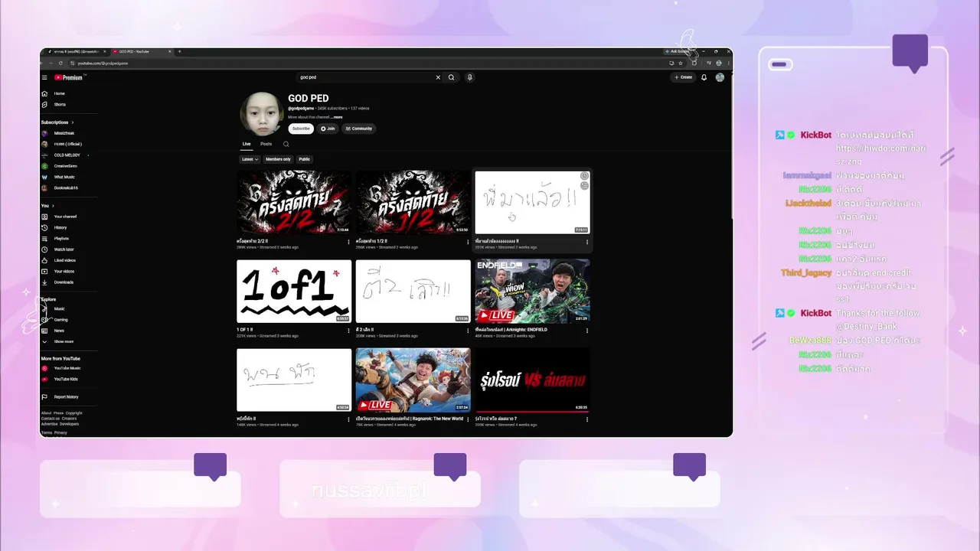
Task: Expand the Subscriptions section
Action: click(x=57, y=122)
